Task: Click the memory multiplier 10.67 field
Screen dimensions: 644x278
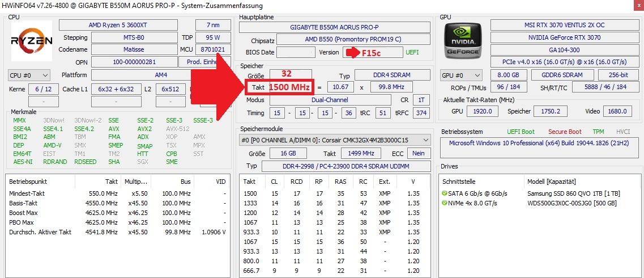Action: [341, 87]
